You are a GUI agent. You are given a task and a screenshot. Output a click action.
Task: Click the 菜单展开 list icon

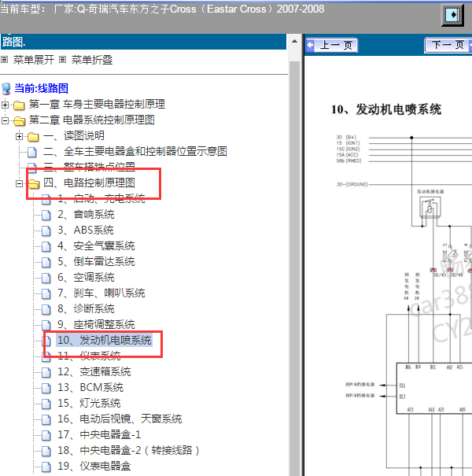click(x=4, y=60)
